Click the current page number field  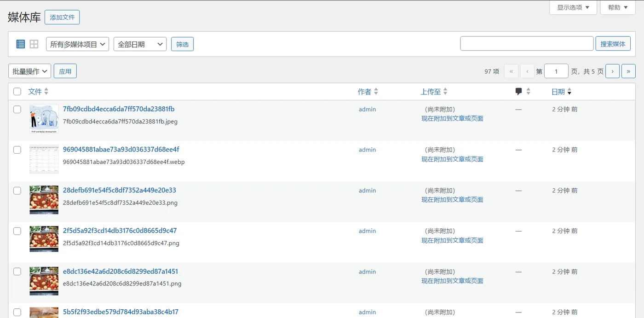coord(556,71)
